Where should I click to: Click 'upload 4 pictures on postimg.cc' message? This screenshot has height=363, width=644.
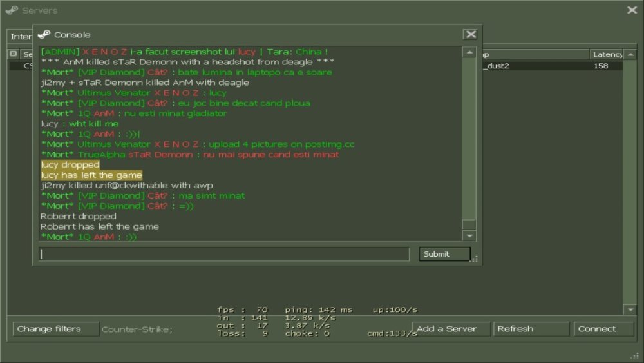pos(281,144)
